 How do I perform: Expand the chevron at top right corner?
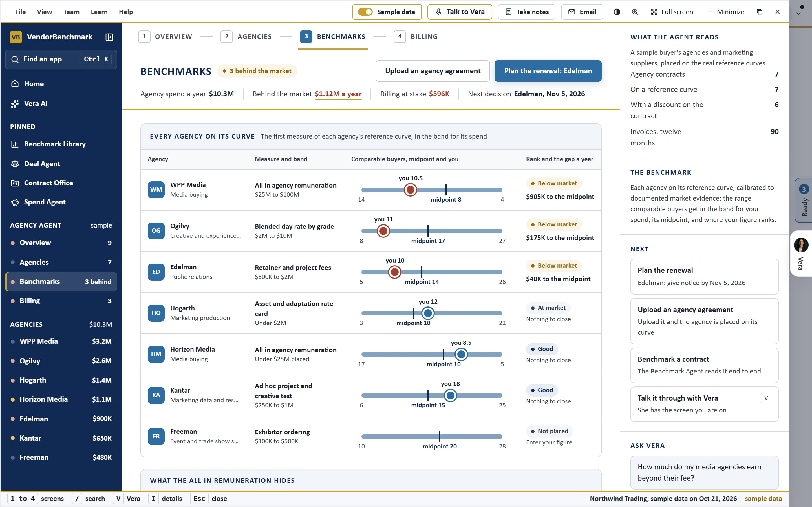(x=798, y=14)
